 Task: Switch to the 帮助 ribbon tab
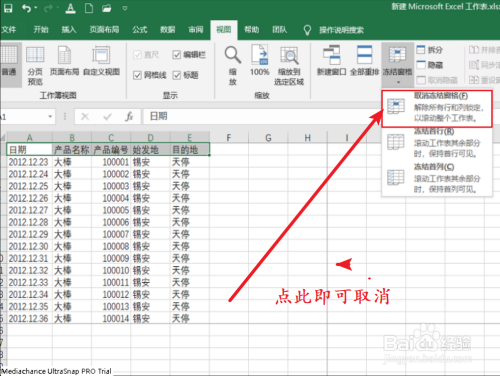click(x=252, y=30)
